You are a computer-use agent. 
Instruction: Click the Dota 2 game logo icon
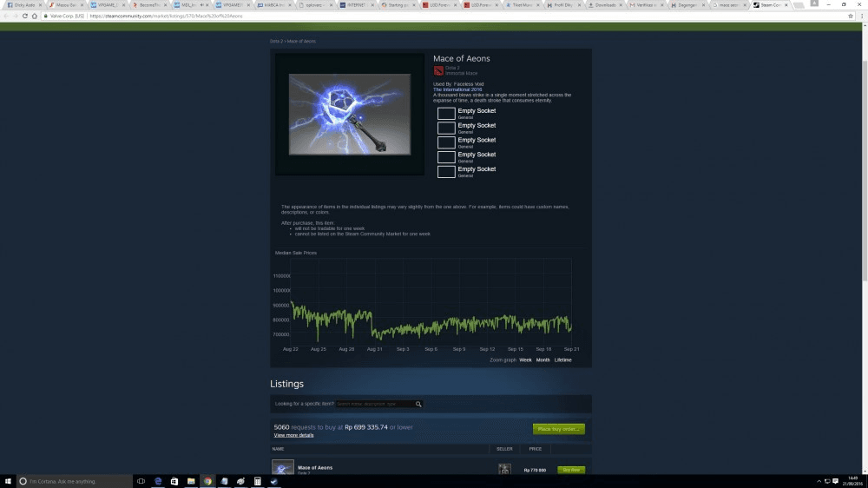tap(438, 70)
